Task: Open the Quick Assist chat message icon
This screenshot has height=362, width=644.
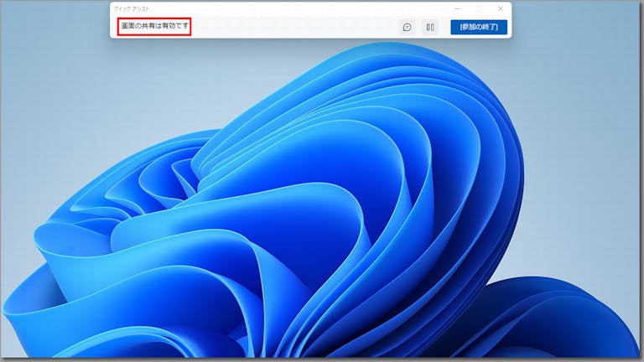Action: 407,27
